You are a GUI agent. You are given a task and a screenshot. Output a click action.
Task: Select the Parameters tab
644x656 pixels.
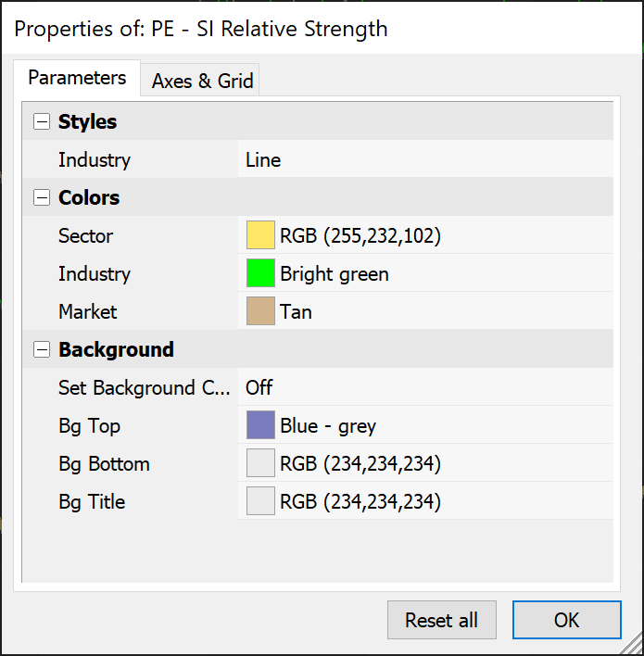(77, 78)
